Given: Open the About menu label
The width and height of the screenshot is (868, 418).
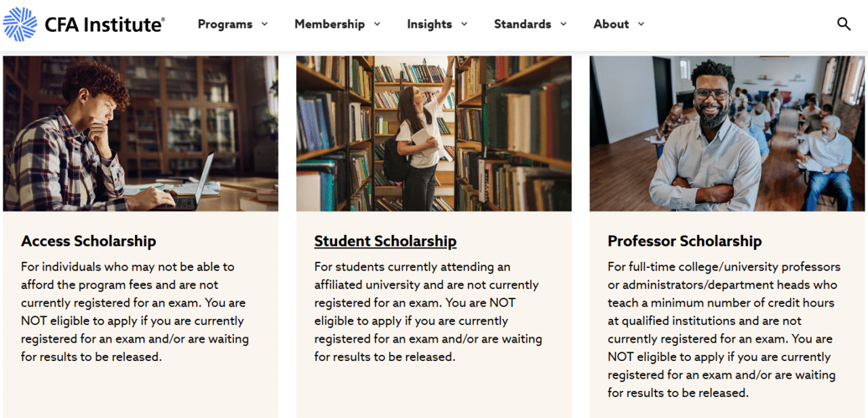Looking at the screenshot, I should click(x=611, y=24).
